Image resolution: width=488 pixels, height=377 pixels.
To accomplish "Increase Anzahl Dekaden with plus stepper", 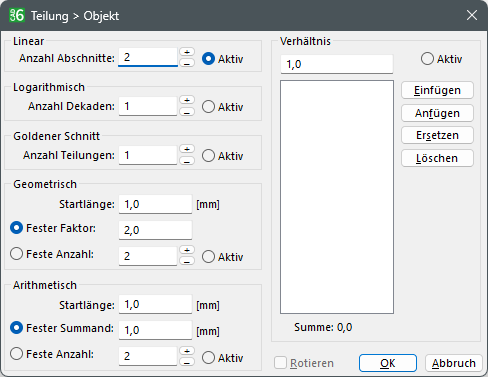I will 187,100.
